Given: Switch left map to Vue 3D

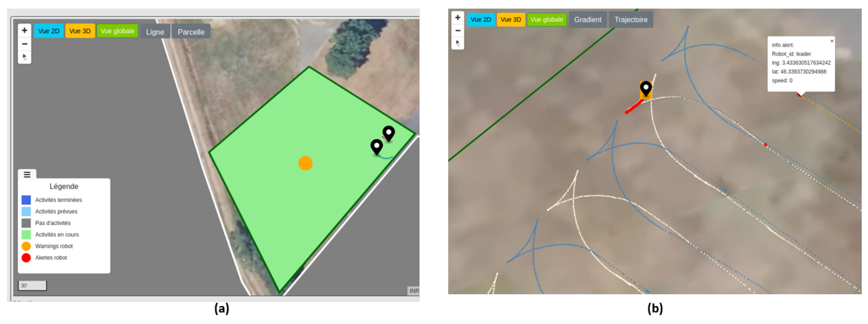Looking at the screenshot, I should point(80,31).
